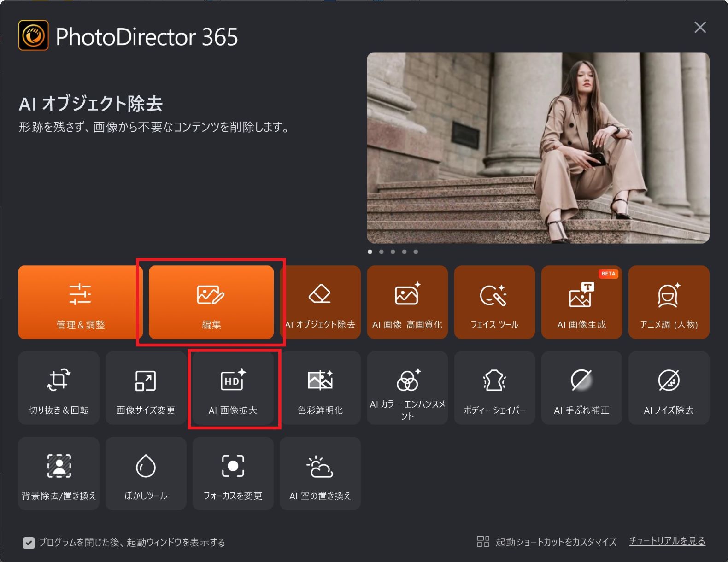Open the フェイス ツール tile
728x562 pixels.
click(x=494, y=302)
